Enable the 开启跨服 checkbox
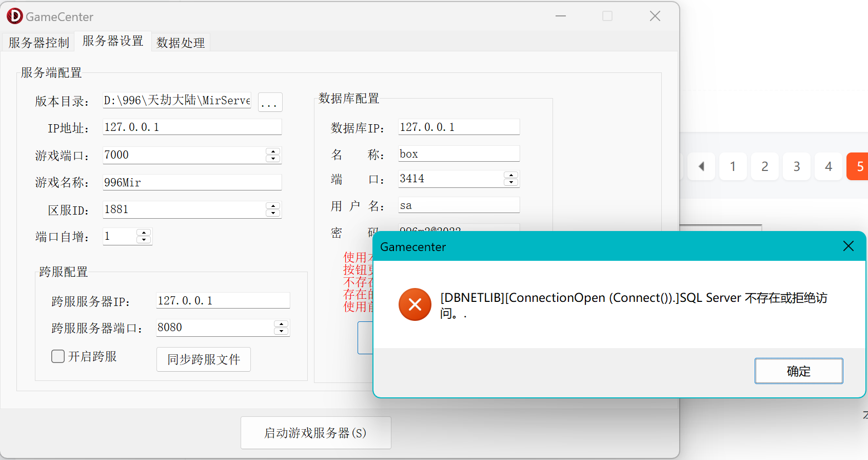Viewport: 868px width, 460px height. (58, 356)
